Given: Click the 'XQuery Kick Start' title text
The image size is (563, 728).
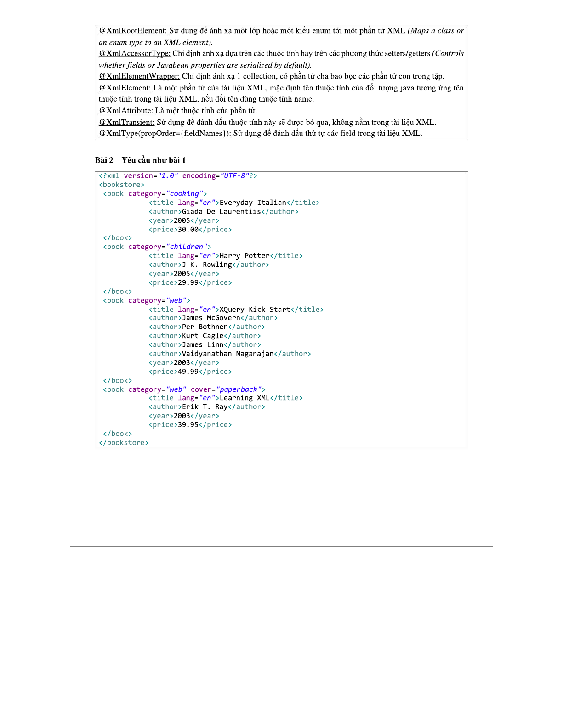Looking at the screenshot, I should point(255,310).
